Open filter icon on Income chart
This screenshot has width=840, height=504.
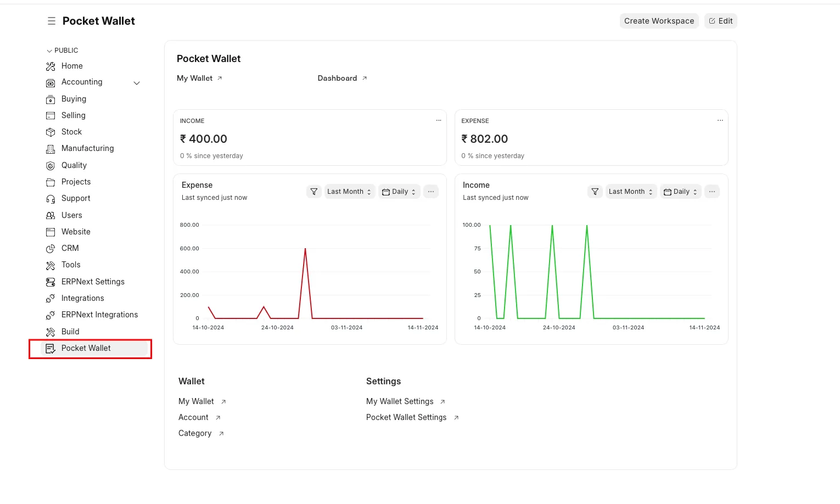click(x=595, y=192)
